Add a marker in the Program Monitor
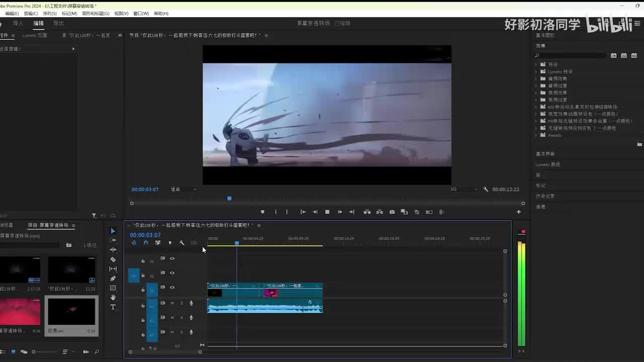 263,212
